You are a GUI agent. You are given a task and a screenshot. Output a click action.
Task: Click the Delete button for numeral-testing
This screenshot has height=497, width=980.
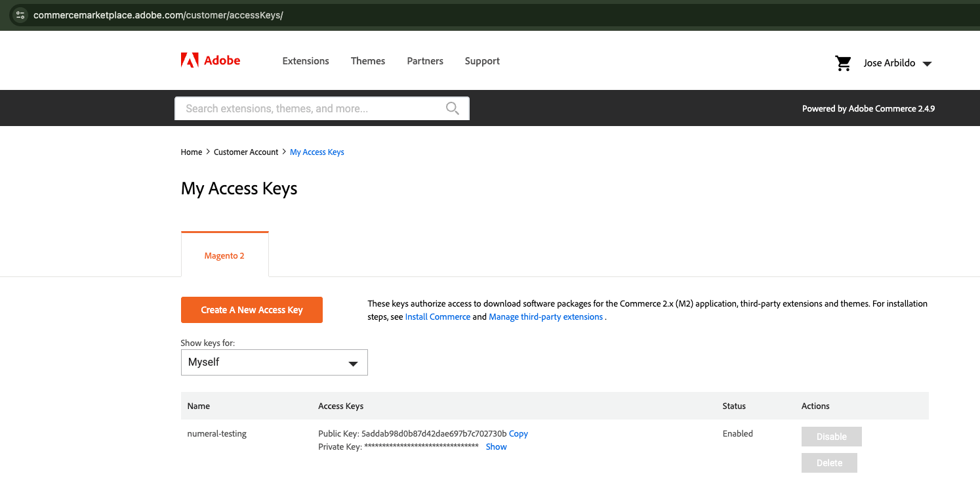click(829, 463)
